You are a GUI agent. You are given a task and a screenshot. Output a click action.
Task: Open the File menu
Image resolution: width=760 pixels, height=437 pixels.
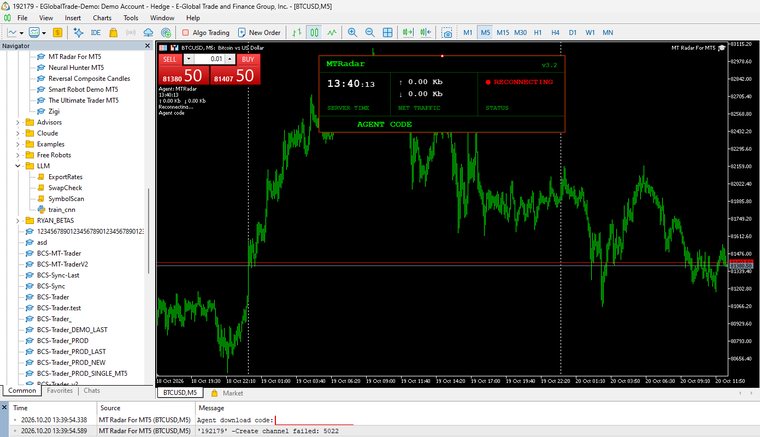[x=22, y=18]
